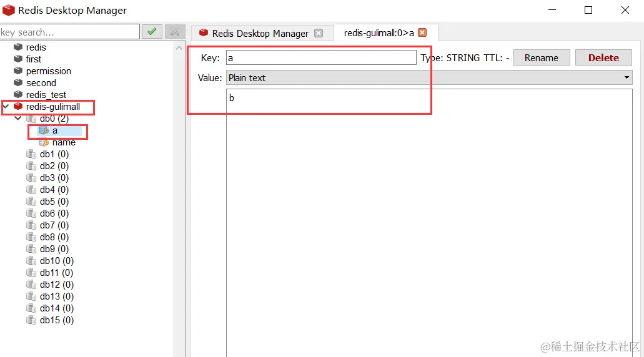644x357 pixels.
Task: Click into the Key name field
Action: point(321,58)
